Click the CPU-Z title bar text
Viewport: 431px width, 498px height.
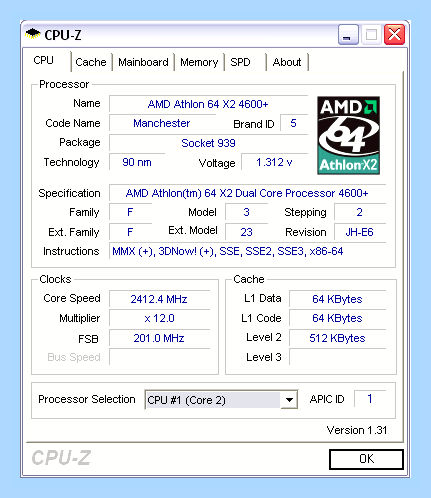click(x=63, y=35)
